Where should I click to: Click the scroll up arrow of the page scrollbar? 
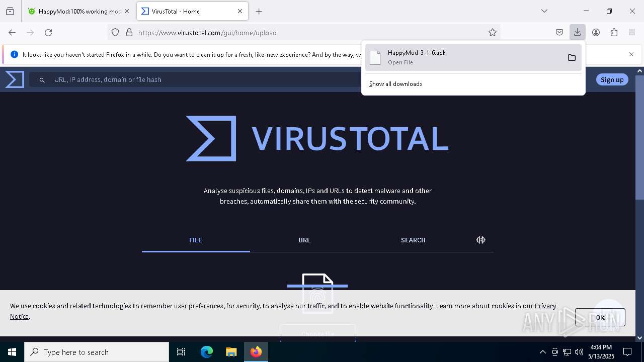(639, 71)
